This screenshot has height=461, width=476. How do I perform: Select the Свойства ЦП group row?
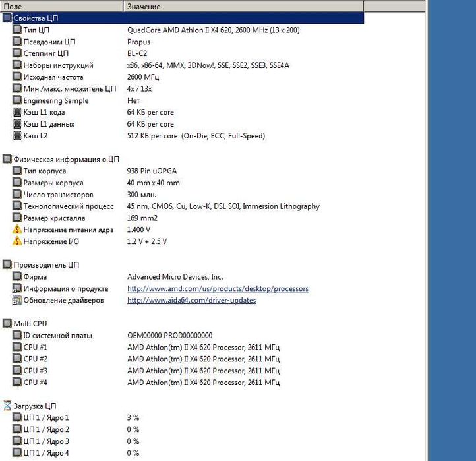(x=182, y=18)
